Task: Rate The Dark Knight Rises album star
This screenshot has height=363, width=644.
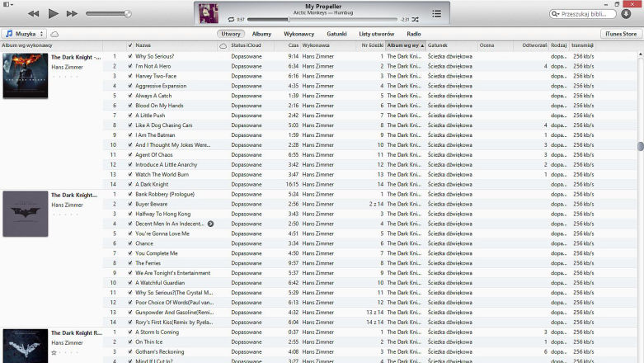Action: click(x=54, y=353)
